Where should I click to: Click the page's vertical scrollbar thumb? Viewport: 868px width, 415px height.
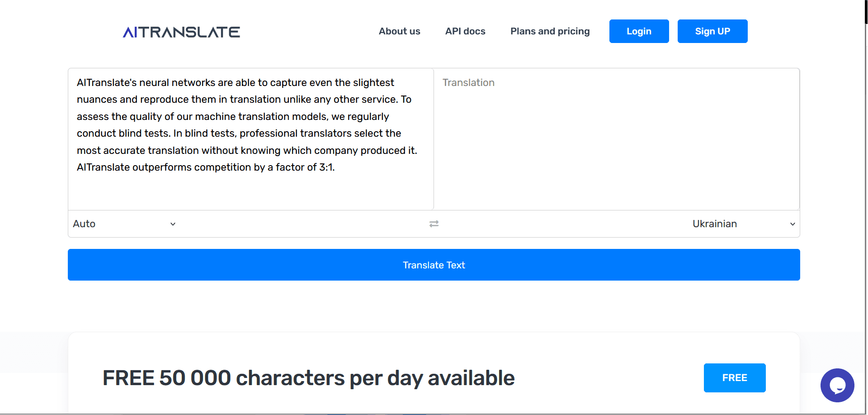tap(866, 11)
